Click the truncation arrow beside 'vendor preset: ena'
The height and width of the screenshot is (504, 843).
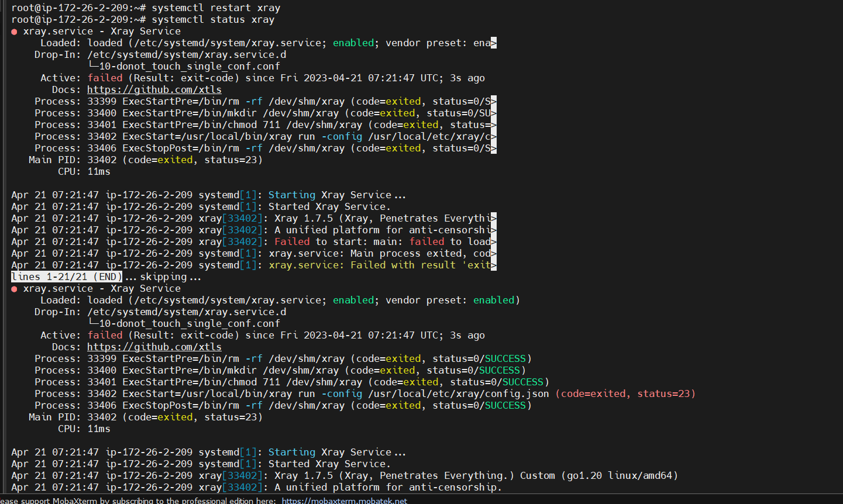coord(493,42)
